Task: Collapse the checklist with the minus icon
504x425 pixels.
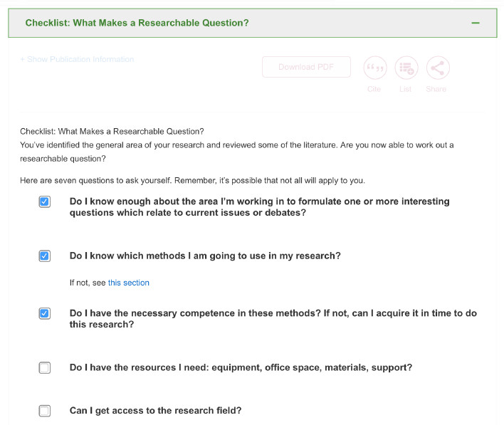Action: (x=476, y=23)
